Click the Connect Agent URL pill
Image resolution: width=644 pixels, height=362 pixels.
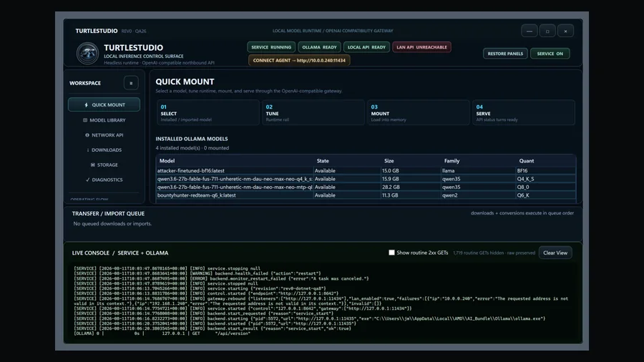299,60
